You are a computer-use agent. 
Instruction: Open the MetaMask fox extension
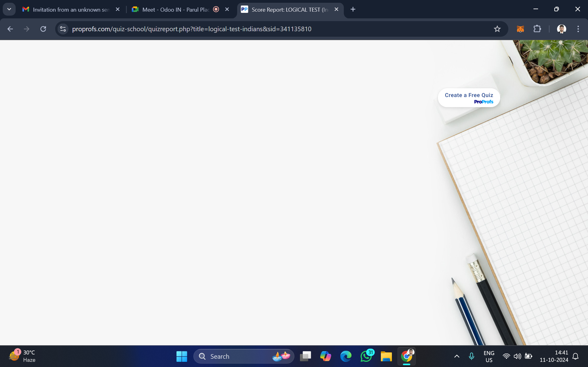click(x=520, y=29)
